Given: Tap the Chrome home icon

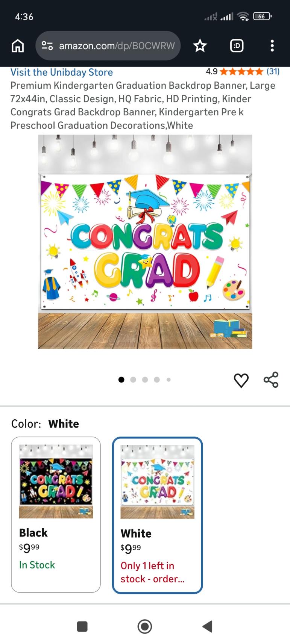Looking at the screenshot, I should (x=18, y=46).
